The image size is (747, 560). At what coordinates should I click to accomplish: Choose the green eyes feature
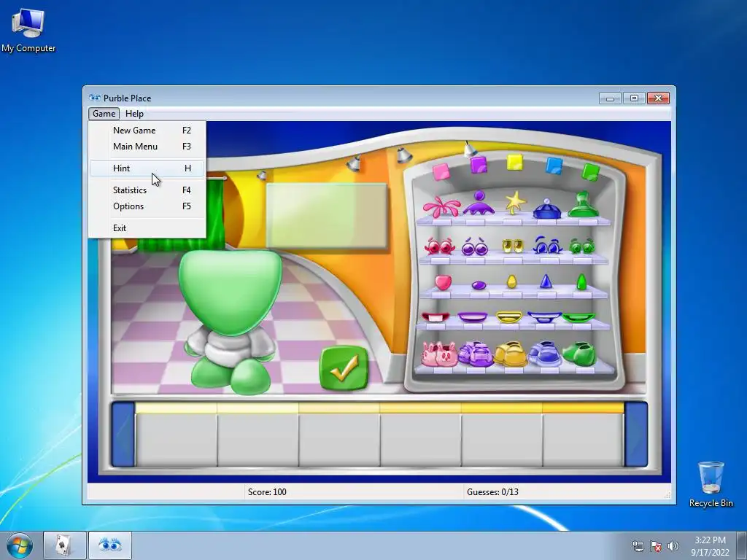point(581,246)
